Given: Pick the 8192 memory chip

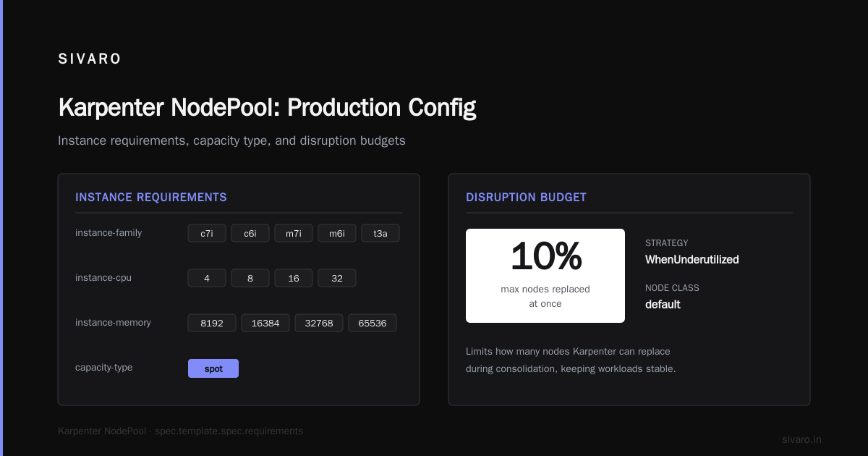Looking at the screenshot, I should [212, 323].
